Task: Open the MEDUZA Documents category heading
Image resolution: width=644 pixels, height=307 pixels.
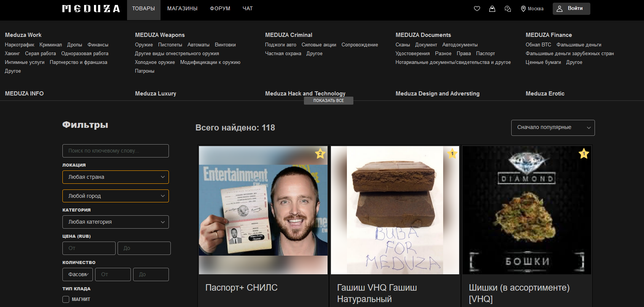Action: (x=423, y=35)
